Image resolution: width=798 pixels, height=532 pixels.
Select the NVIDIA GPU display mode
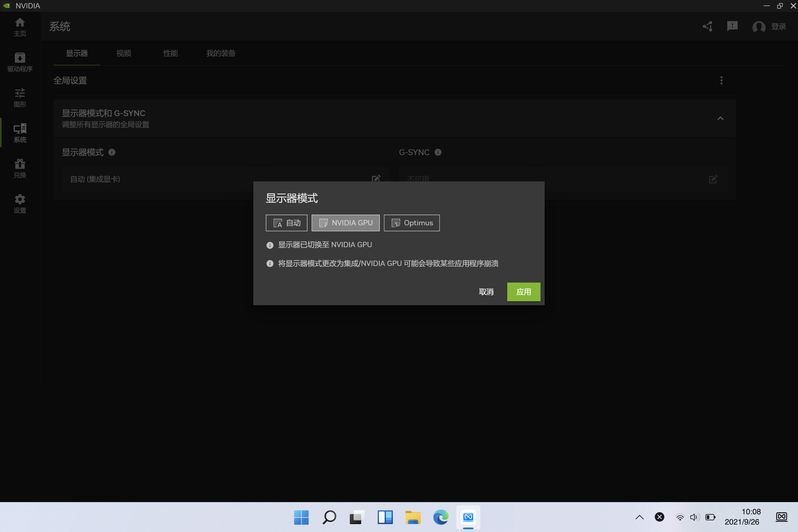click(x=346, y=223)
